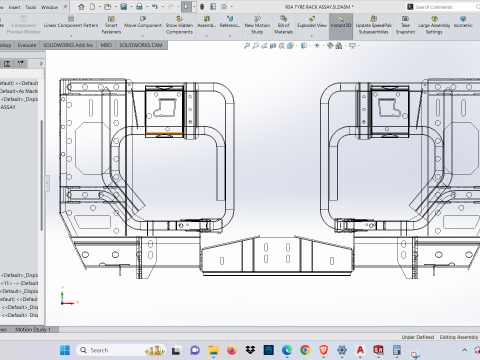Create a new document with New icon
480x360 pixels.
92,7
